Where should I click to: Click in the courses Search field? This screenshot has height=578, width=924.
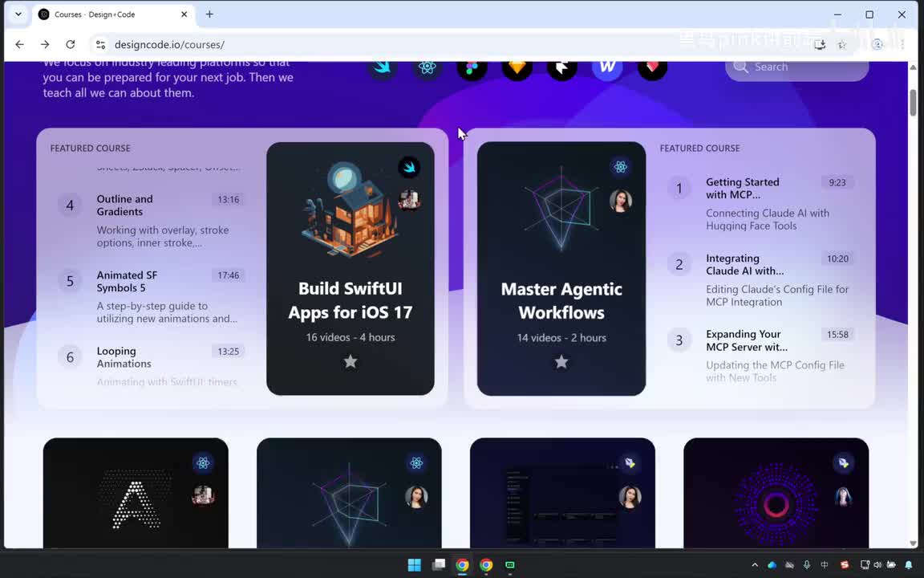[x=796, y=67]
